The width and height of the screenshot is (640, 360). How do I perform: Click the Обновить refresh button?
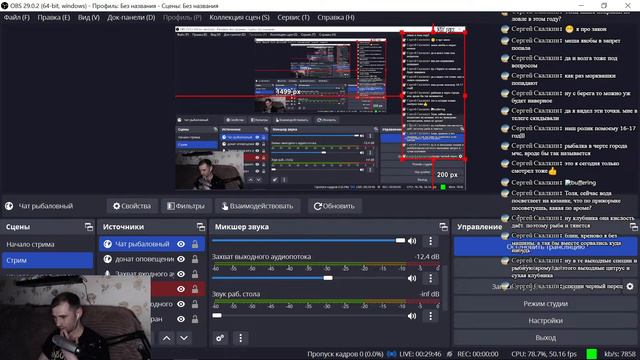click(334, 206)
